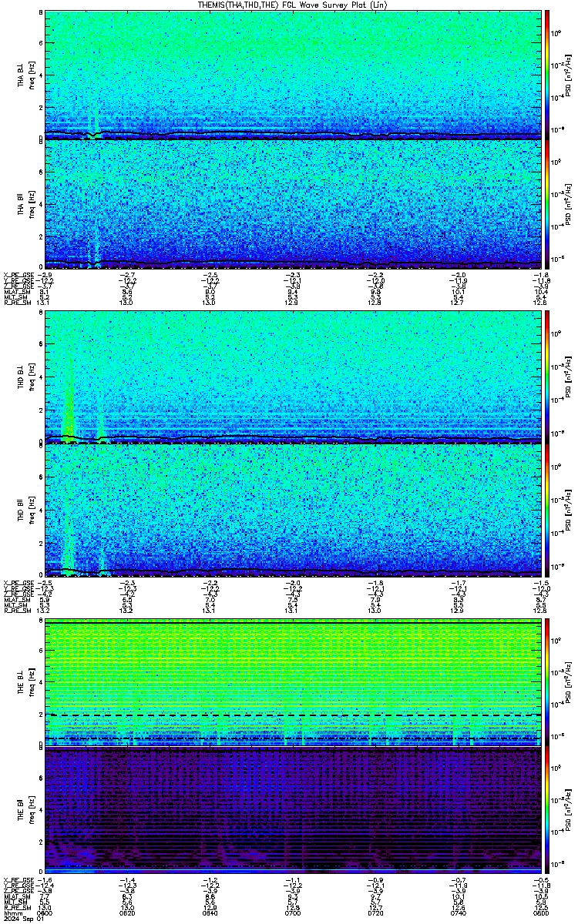
Task: Click the THE B-perpendicular PSD color bar
Action: pyautogui.click(x=547, y=683)
